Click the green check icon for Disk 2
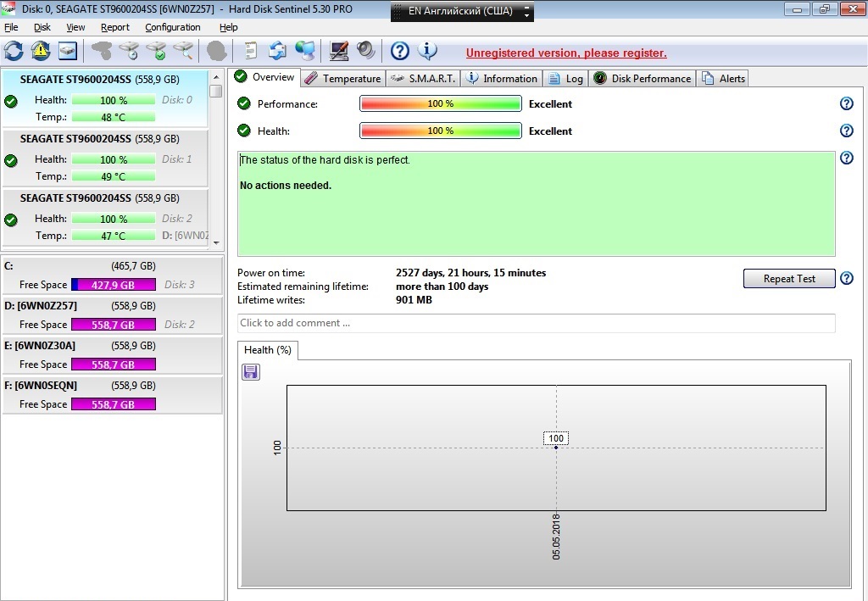 point(10,220)
